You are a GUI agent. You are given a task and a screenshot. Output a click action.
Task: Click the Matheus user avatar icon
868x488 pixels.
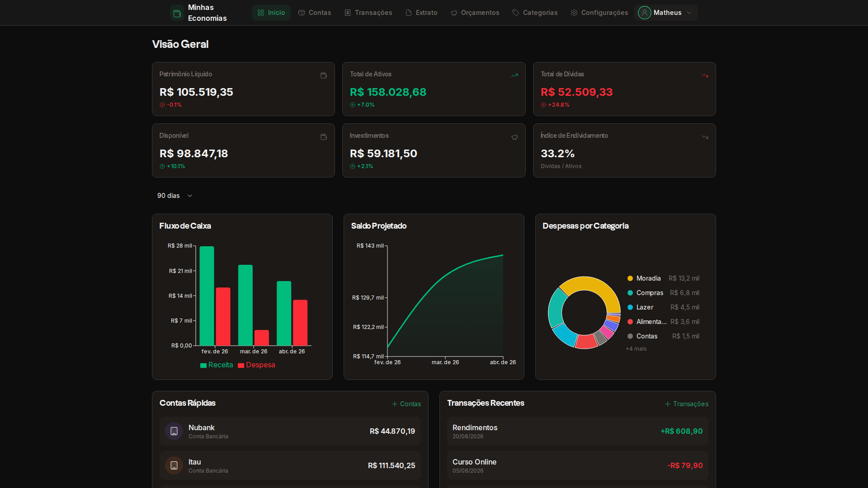click(644, 13)
